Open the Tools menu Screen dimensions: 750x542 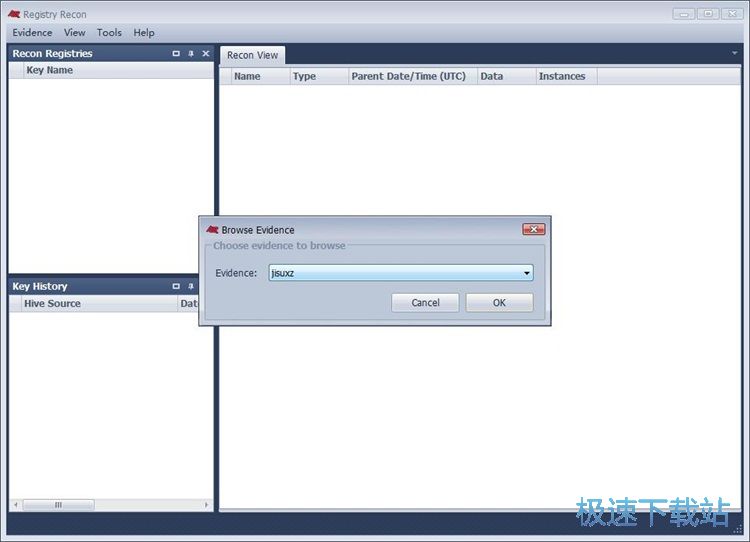click(109, 33)
